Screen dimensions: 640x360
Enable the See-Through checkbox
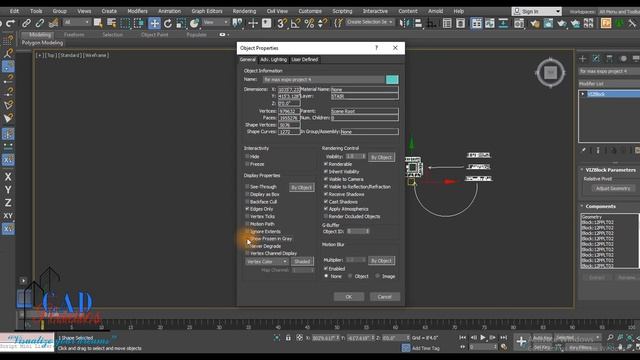[247, 187]
